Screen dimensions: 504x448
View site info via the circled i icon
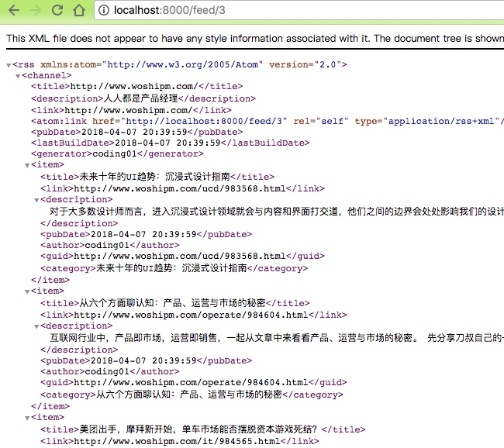click(x=103, y=10)
